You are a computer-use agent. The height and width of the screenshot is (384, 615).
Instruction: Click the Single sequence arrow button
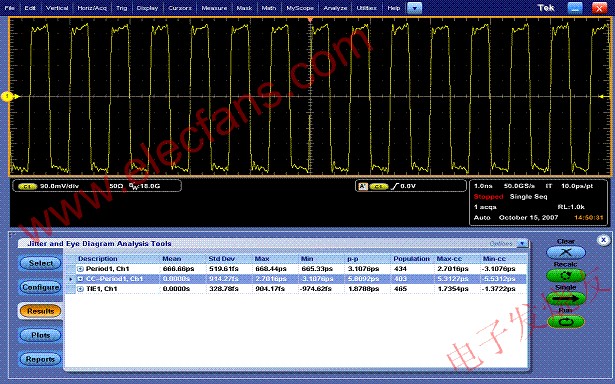click(566, 298)
